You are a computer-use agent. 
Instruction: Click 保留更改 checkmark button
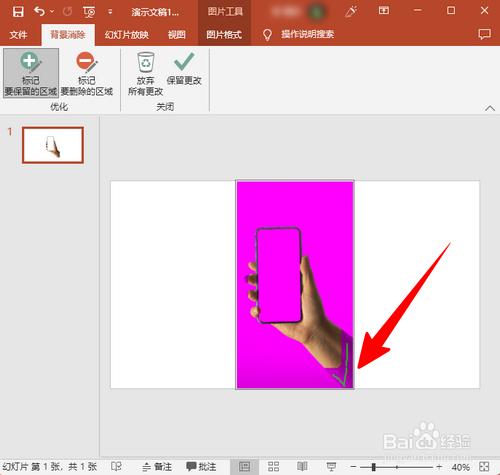[184, 68]
